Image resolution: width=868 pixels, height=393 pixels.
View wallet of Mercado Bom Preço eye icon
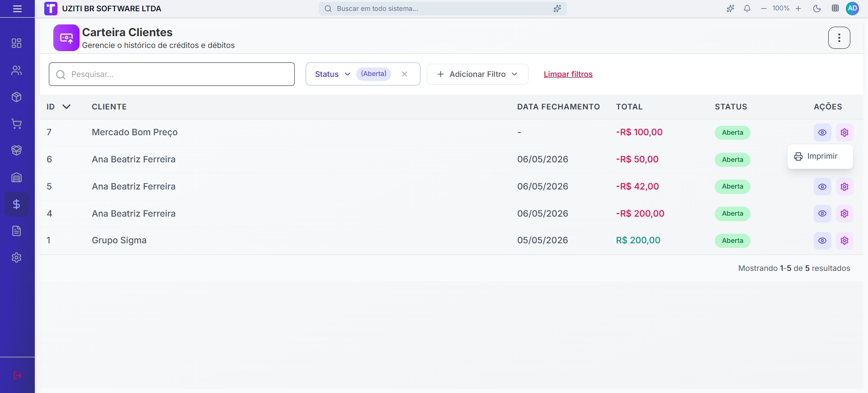(822, 133)
